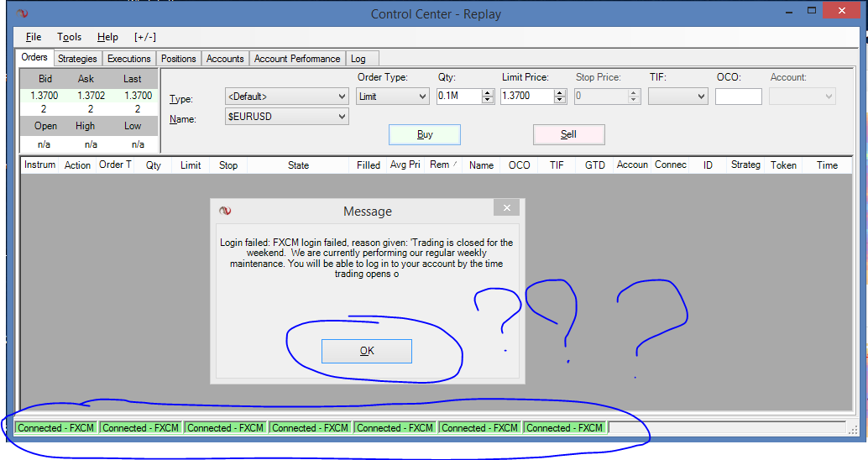Switch to the Accounts tab

point(225,59)
